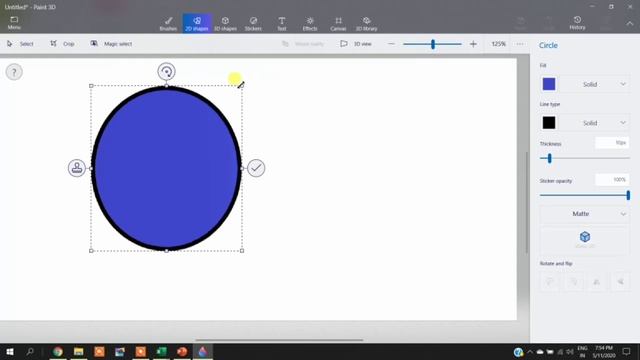Launch Chrome from the taskbar
Viewport: 640px width, 360px height.
click(x=58, y=351)
